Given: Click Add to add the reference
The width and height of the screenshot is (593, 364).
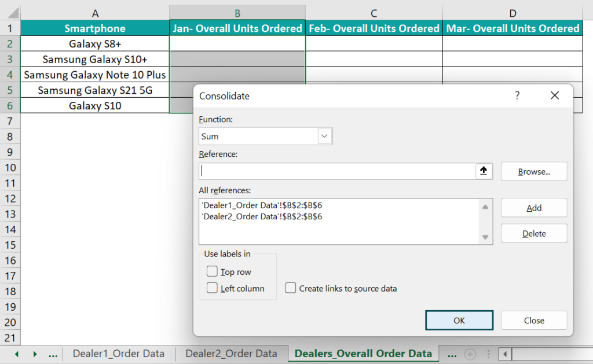Looking at the screenshot, I should pyautogui.click(x=534, y=208).
